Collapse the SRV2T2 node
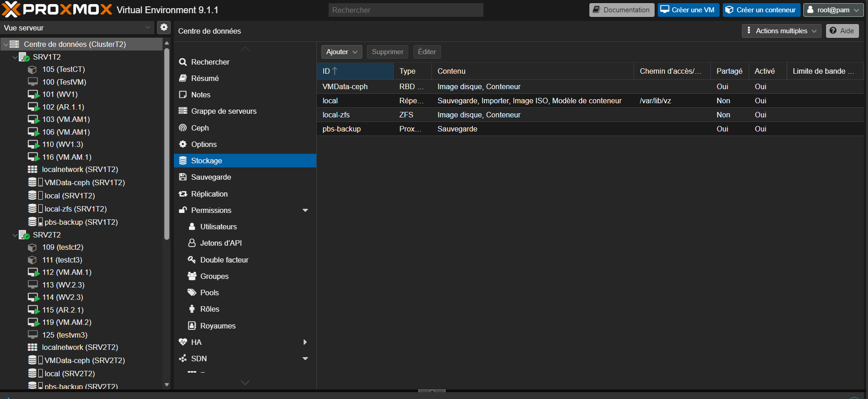The width and height of the screenshot is (868, 399). tap(15, 235)
